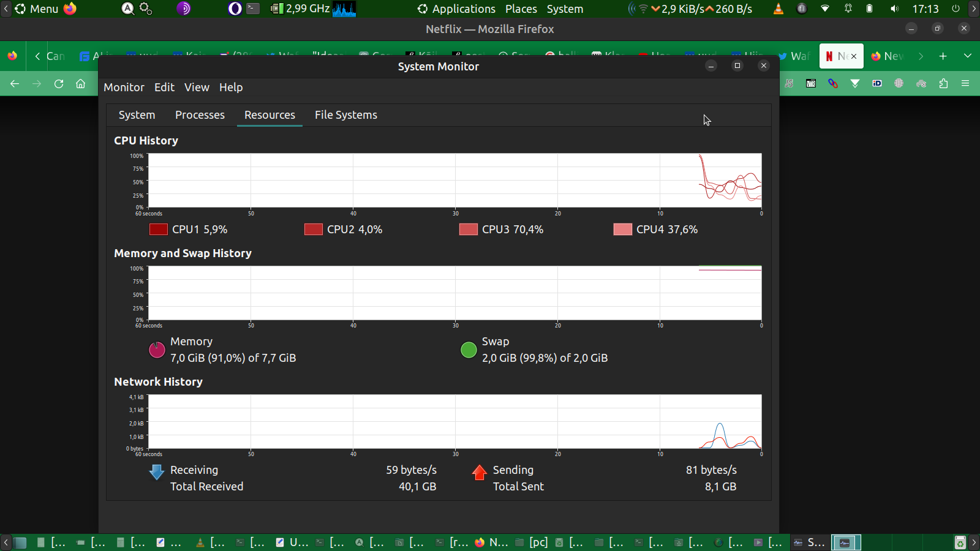Click the red Sending arrow color button
Screen dimensions: 980x551
pyautogui.click(x=480, y=472)
